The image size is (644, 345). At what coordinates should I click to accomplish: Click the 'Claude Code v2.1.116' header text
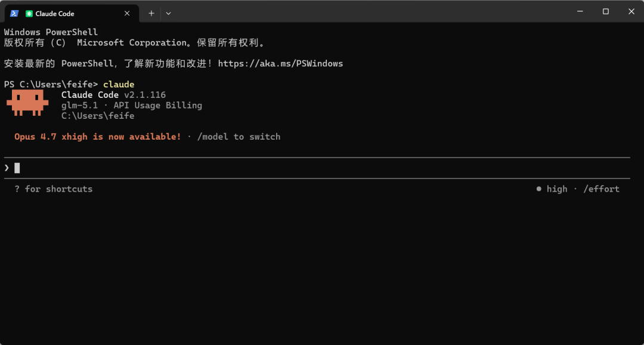(x=112, y=94)
